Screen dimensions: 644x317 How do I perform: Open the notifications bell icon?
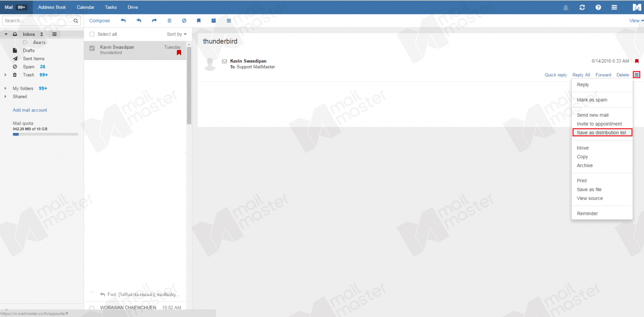click(x=566, y=7)
